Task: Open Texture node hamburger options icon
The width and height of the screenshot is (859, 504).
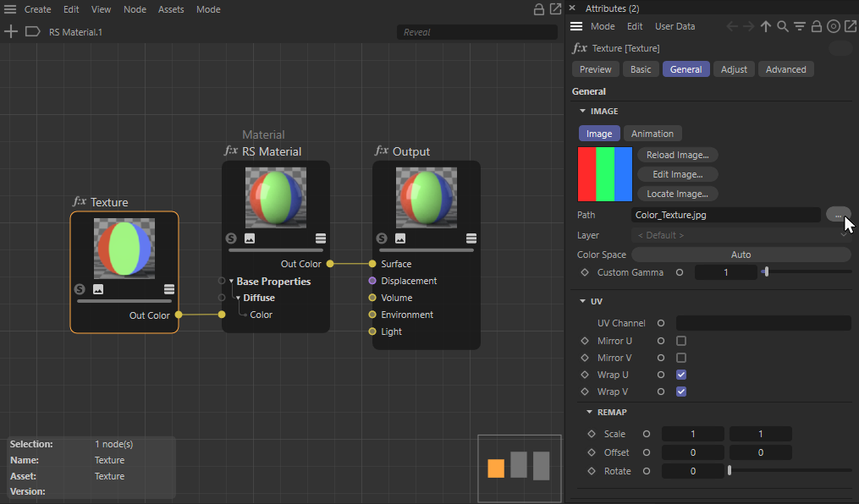Action: 169,289
